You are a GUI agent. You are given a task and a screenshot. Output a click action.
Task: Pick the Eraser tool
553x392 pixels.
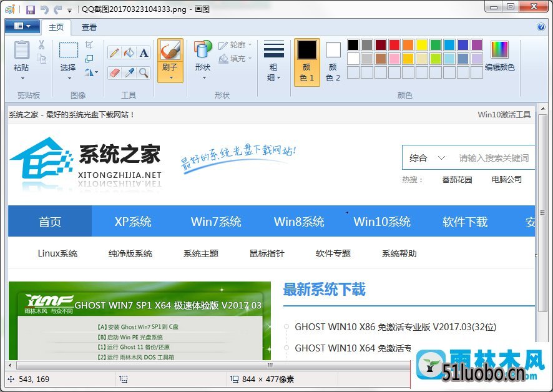point(114,72)
